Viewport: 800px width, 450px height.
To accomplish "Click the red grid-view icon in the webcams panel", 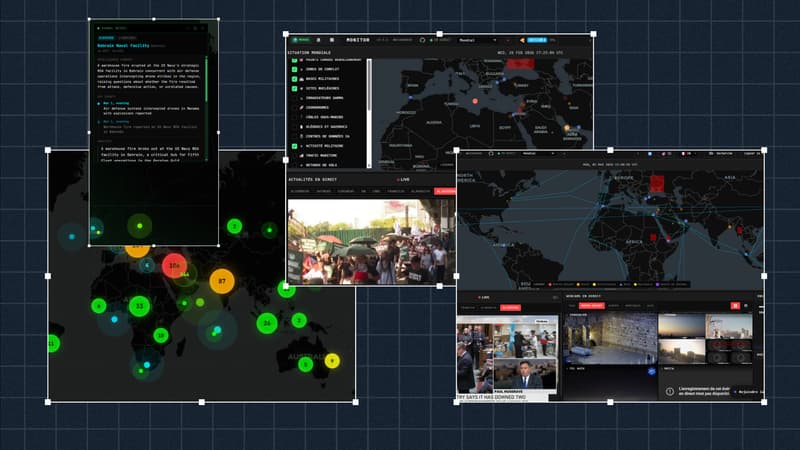I will pyautogui.click(x=735, y=306).
